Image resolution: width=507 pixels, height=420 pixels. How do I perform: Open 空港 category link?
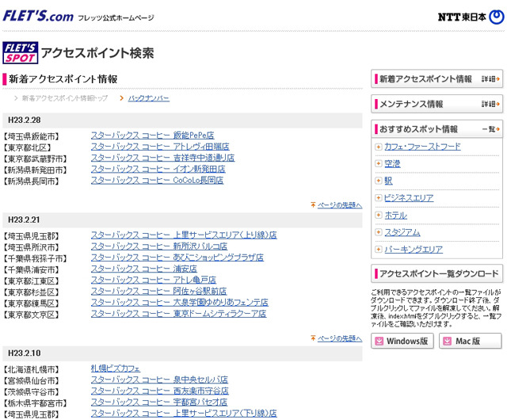coord(392,164)
